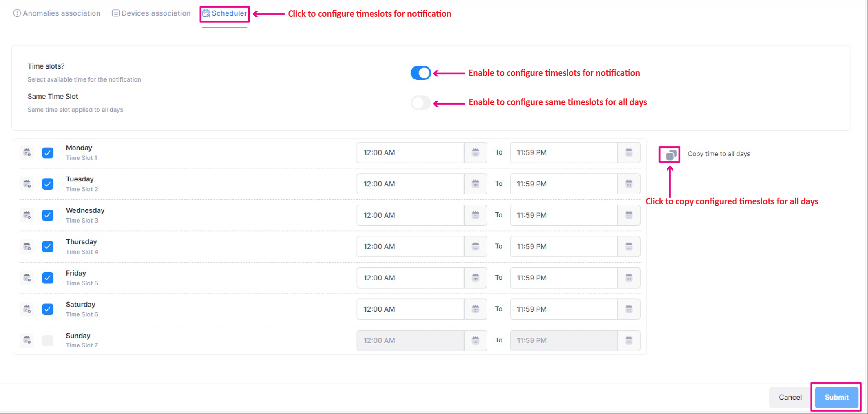Switch to Anomalies association tab
The height and width of the screenshot is (414, 868).
point(57,13)
